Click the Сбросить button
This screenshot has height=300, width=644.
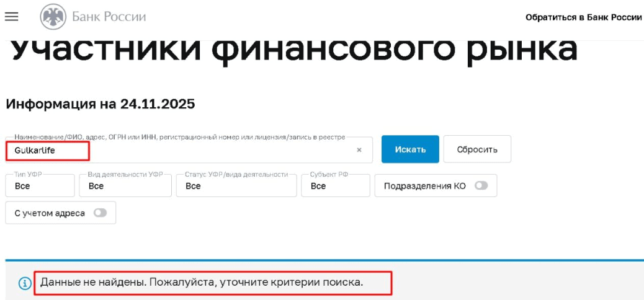coord(477,149)
